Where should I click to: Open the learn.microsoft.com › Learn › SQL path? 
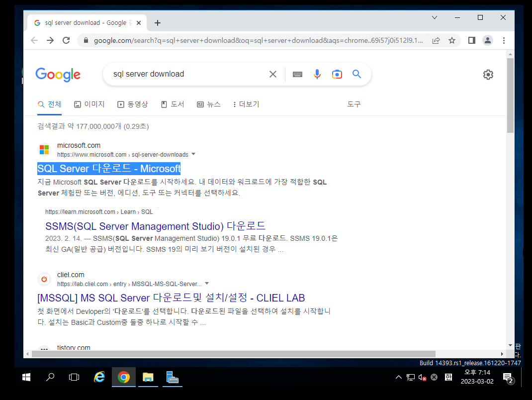click(99, 212)
